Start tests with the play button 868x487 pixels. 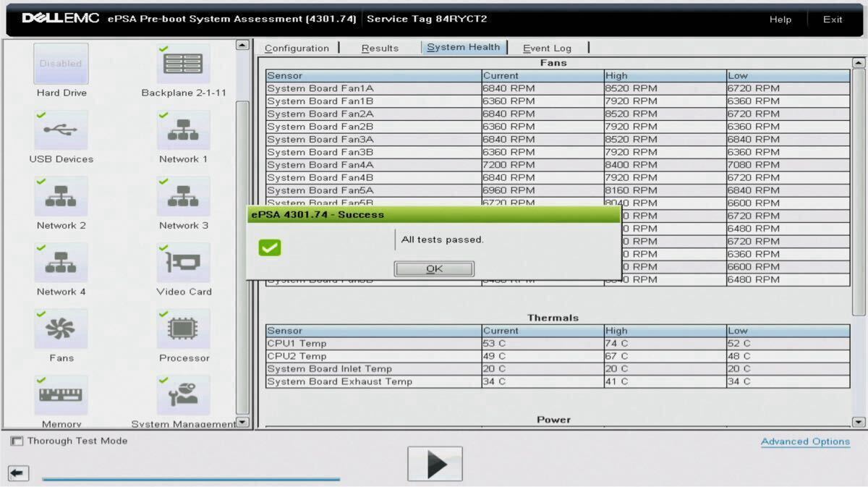(x=435, y=464)
